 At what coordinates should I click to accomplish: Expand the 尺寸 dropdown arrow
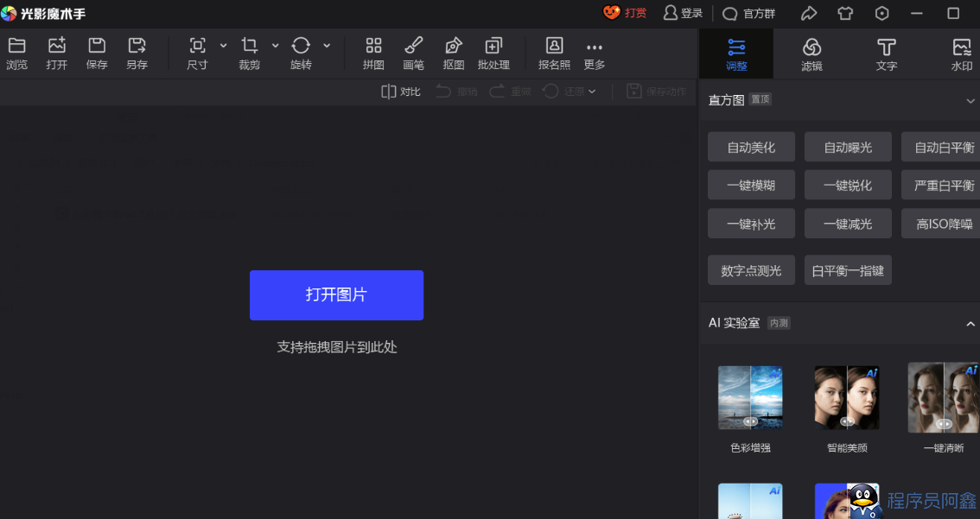(223, 46)
